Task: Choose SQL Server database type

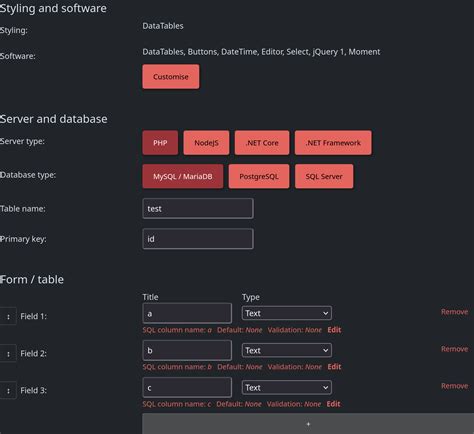Action: tap(324, 176)
